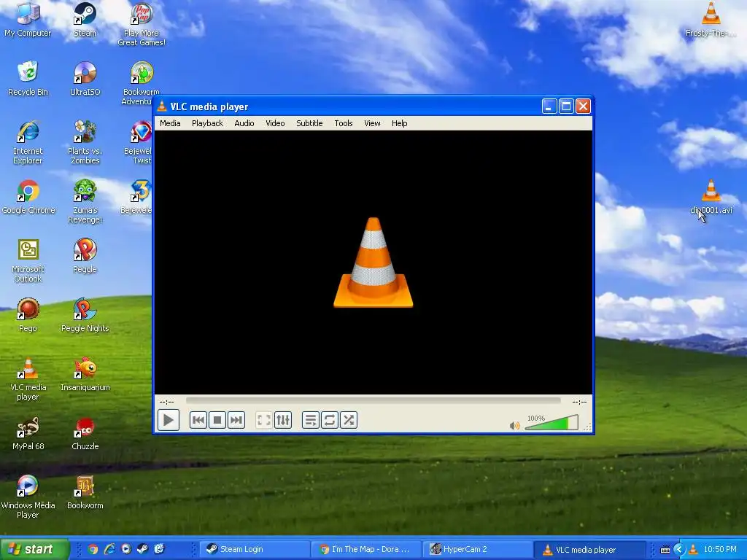Click the Previous media button in VLC
Screen dimensions: 747x560
pos(198,420)
